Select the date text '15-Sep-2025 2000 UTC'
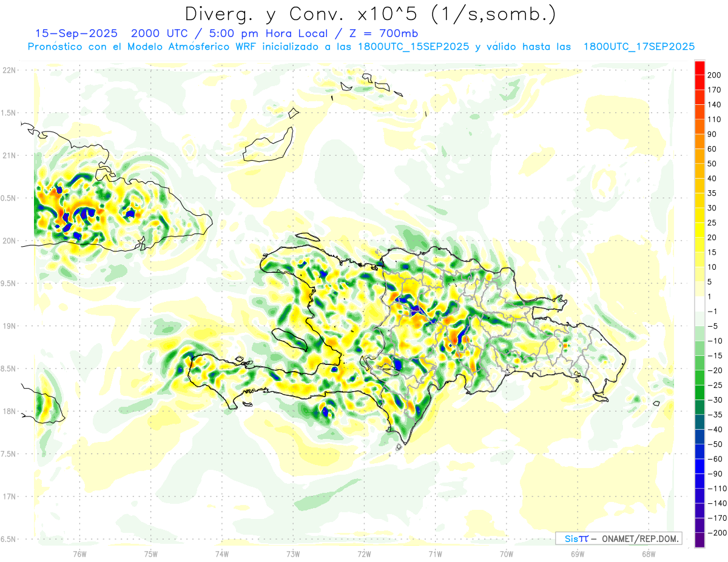 coord(110,33)
